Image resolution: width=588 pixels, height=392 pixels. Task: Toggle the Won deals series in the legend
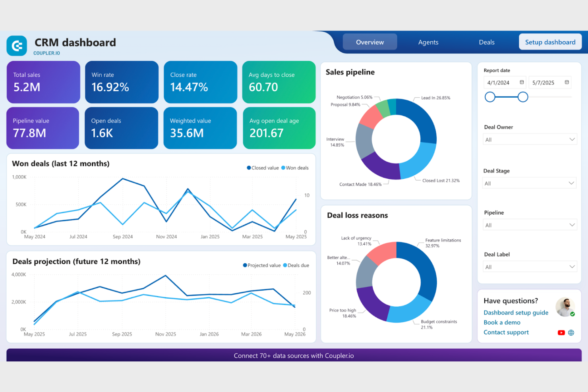click(295, 168)
